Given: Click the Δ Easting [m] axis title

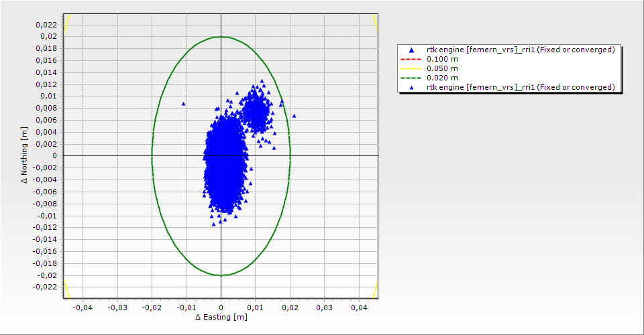Looking at the screenshot, I should tap(221, 317).
